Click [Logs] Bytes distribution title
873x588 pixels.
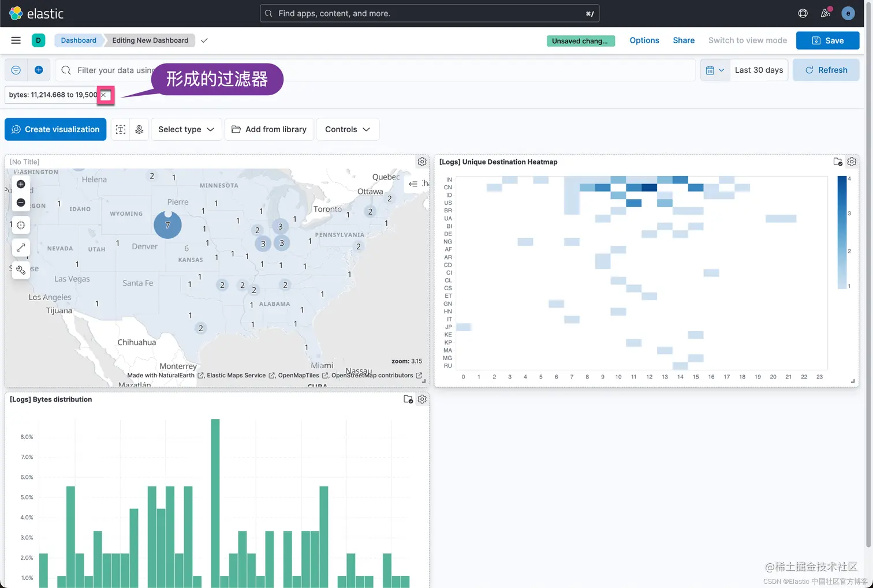pyautogui.click(x=51, y=399)
